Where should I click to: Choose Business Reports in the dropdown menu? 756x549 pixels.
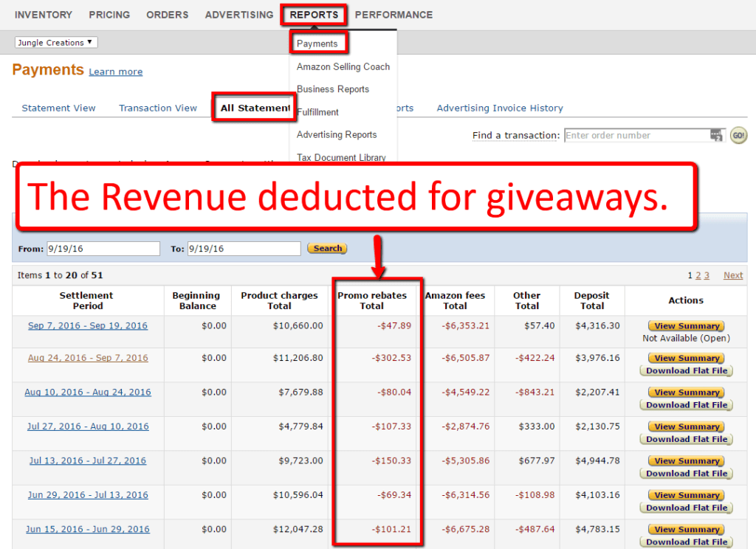(333, 89)
